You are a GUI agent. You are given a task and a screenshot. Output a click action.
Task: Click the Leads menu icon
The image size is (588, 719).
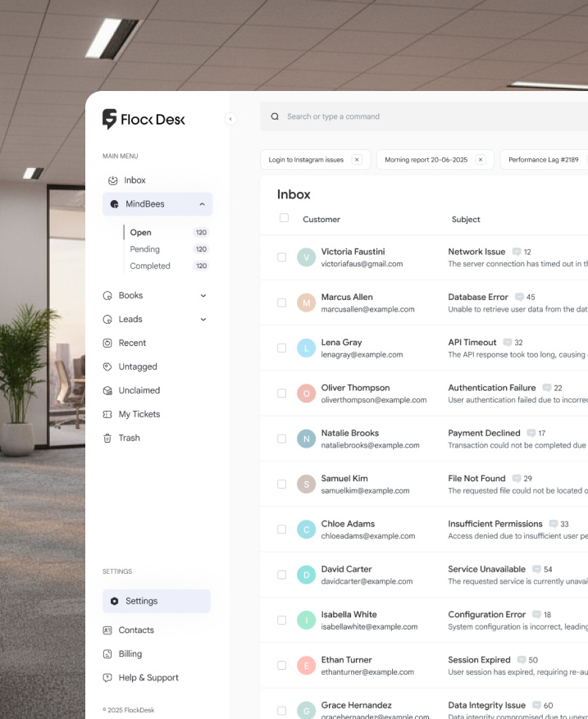pyautogui.click(x=107, y=320)
